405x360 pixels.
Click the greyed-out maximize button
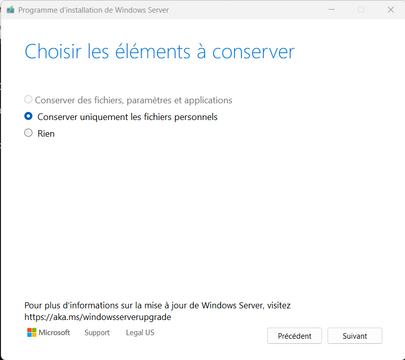[361, 10]
